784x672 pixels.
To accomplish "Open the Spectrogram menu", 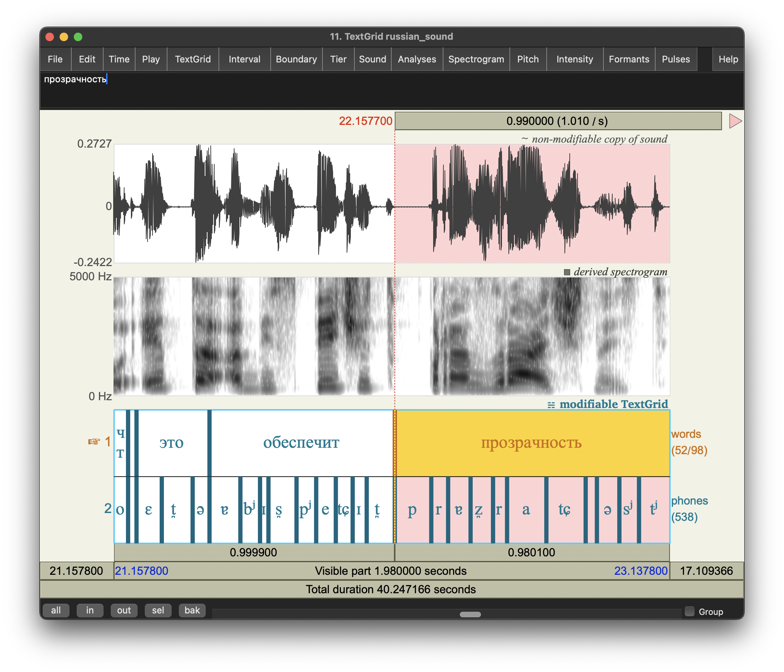I will 476,59.
